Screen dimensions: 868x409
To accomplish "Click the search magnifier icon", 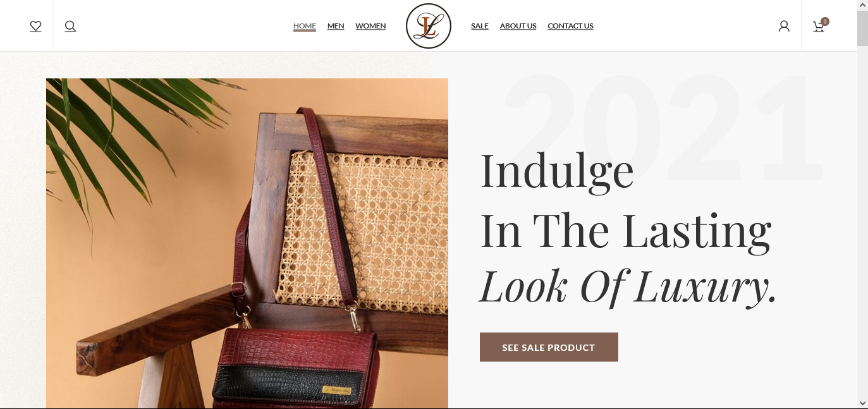I will point(70,26).
